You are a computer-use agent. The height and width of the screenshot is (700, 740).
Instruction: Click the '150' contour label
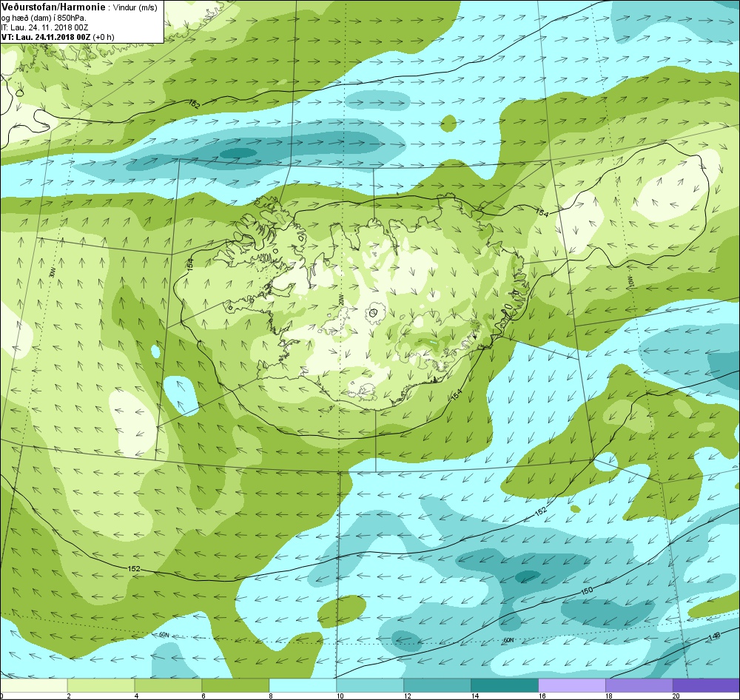click(x=587, y=591)
